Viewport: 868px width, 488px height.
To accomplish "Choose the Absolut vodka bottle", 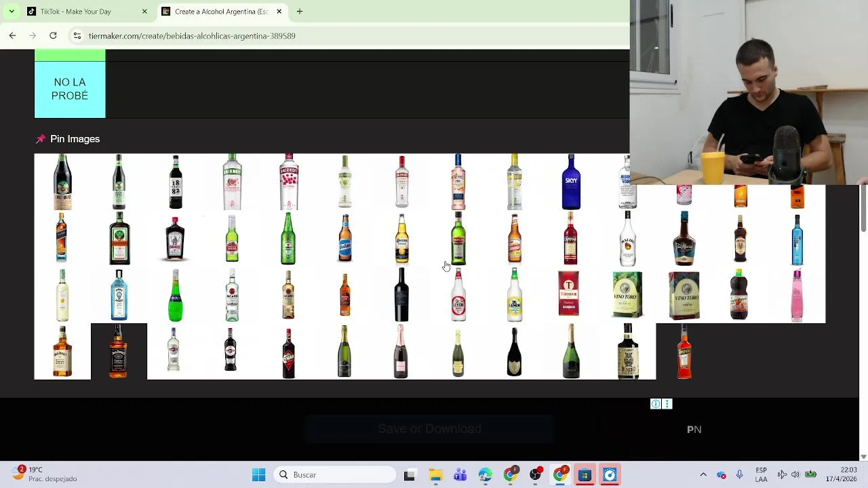I will click(x=627, y=182).
